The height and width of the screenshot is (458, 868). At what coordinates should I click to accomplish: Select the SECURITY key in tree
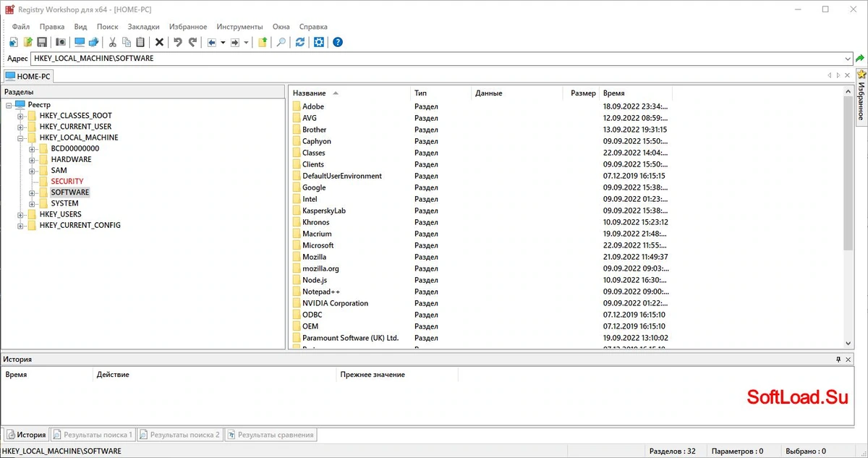(67, 182)
